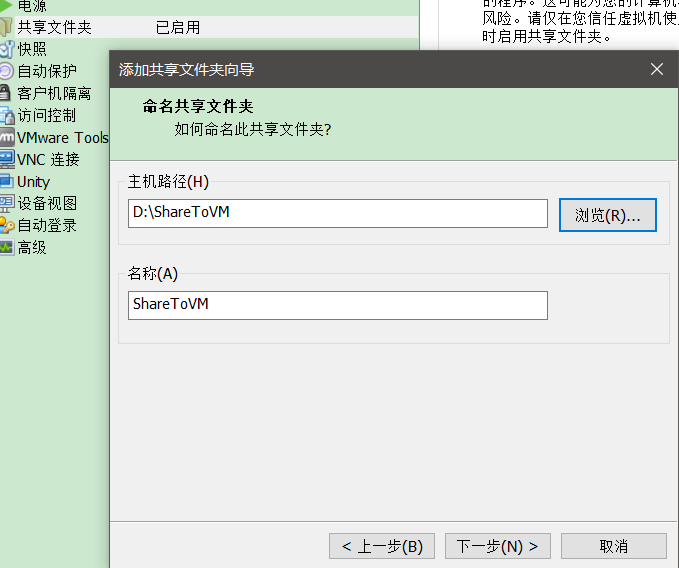Select Unity in the options list
Image resolution: width=679 pixels, height=568 pixels.
(33, 182)
